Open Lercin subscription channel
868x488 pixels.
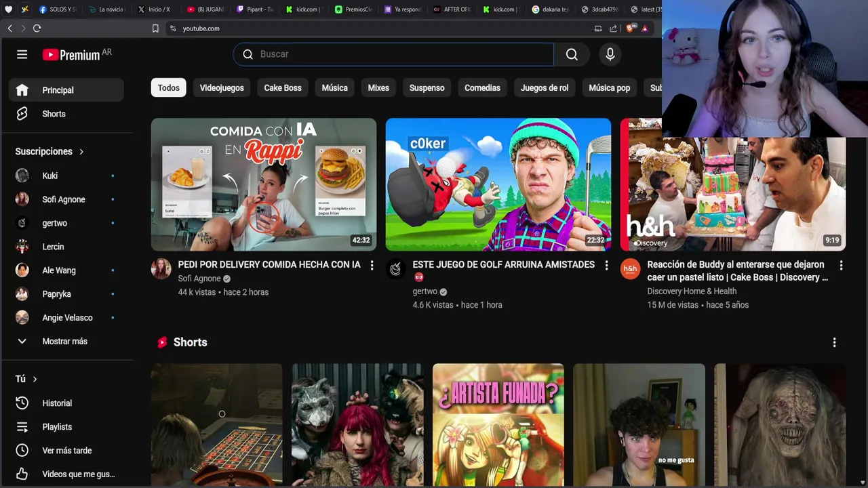point(66,247)
